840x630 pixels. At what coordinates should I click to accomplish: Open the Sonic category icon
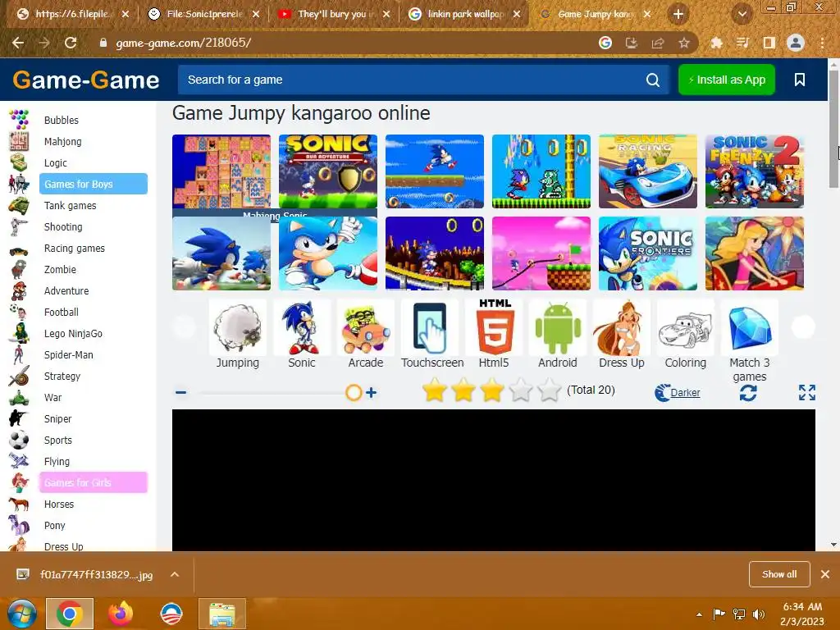coord(302,327)
